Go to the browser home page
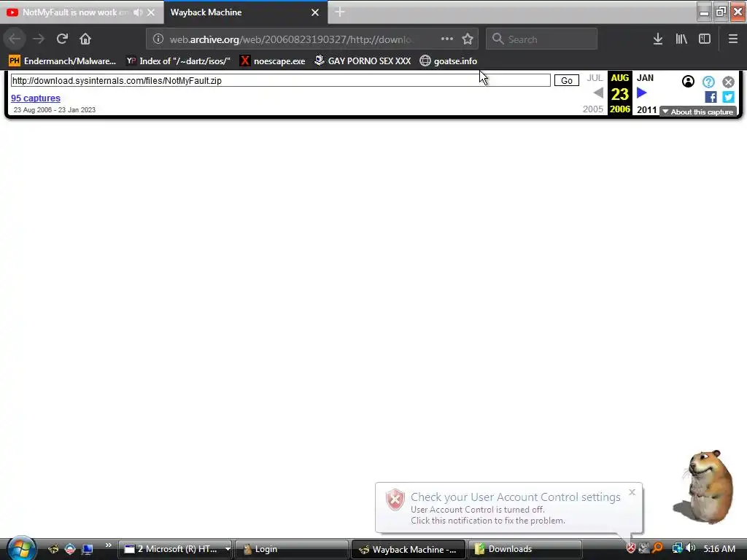 85,39
